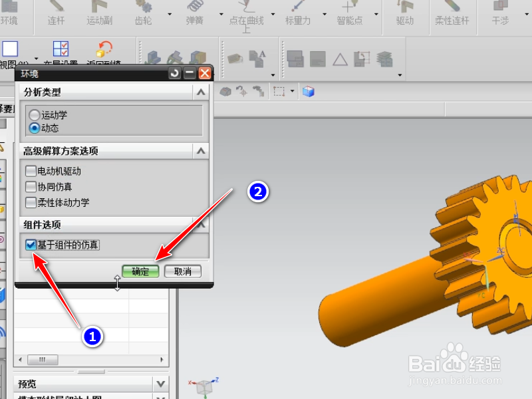Viewport: 532px width, 399px height.
Task: Enable the 电动机驱动 checkbox
Action: 31,171
